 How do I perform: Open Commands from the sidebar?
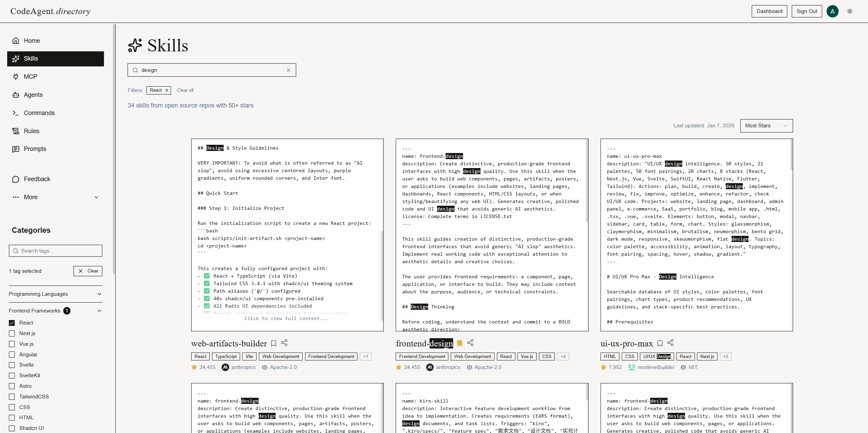click(39, 113)
